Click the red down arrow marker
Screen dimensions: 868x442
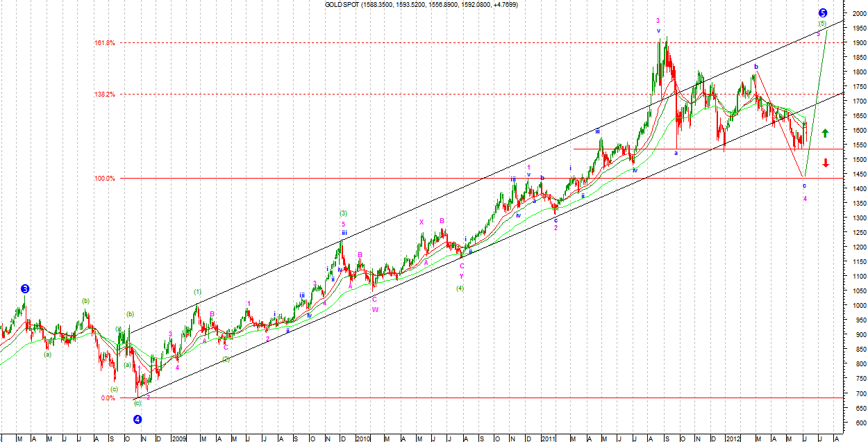tap(825, 163)
